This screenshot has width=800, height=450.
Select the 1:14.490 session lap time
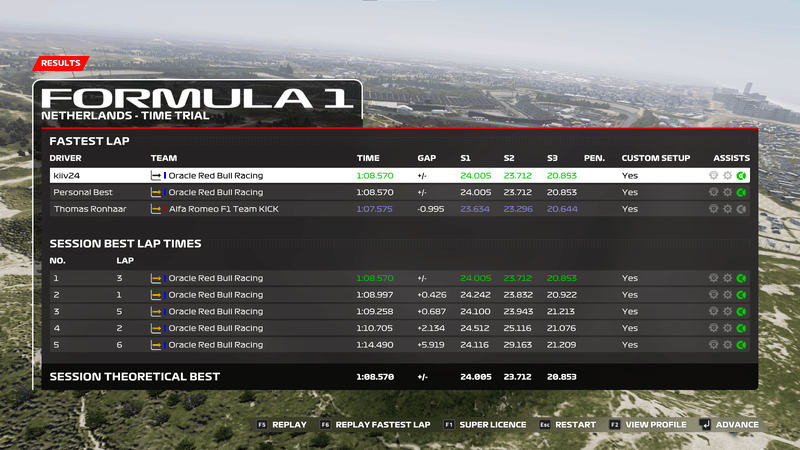click(374, 345)
